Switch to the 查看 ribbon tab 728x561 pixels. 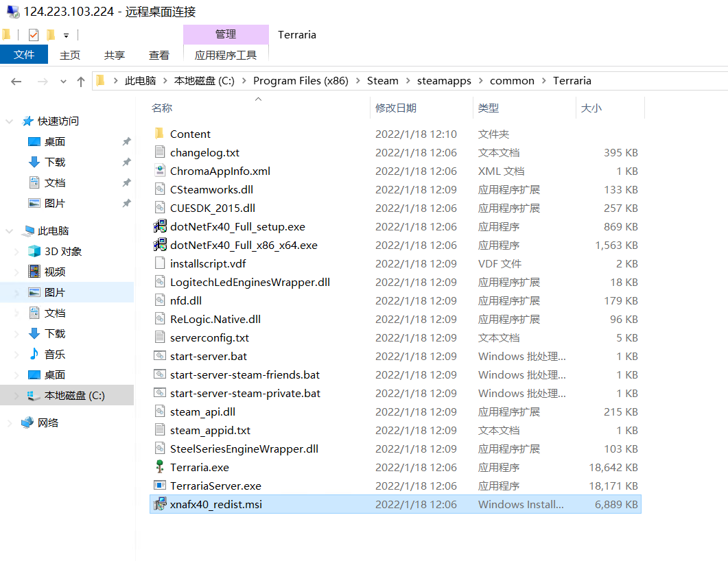coord(158,55)
